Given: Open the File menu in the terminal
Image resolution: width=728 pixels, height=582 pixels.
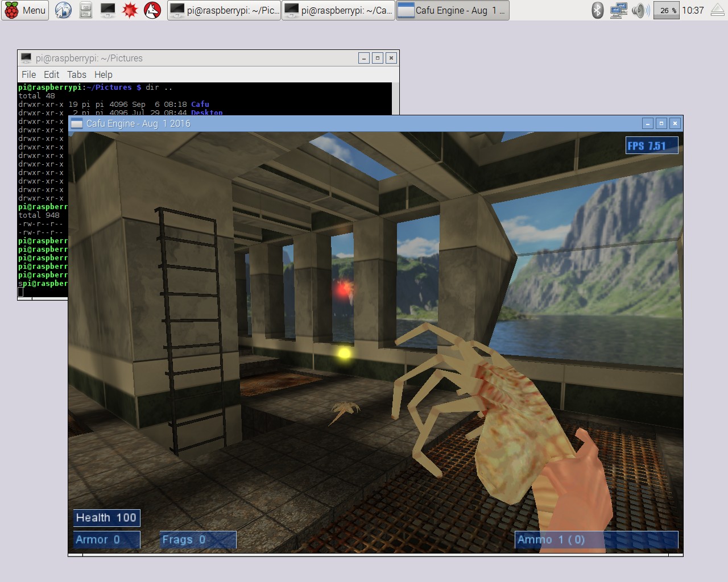Looking at the screenshot, I should 28,74.
